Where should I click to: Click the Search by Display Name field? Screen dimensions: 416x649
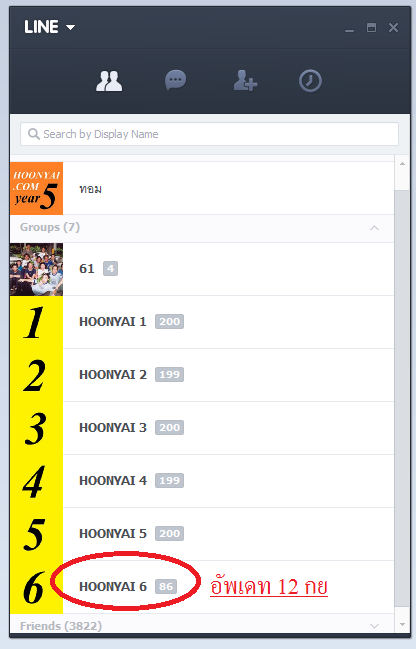tap(209, 134)
